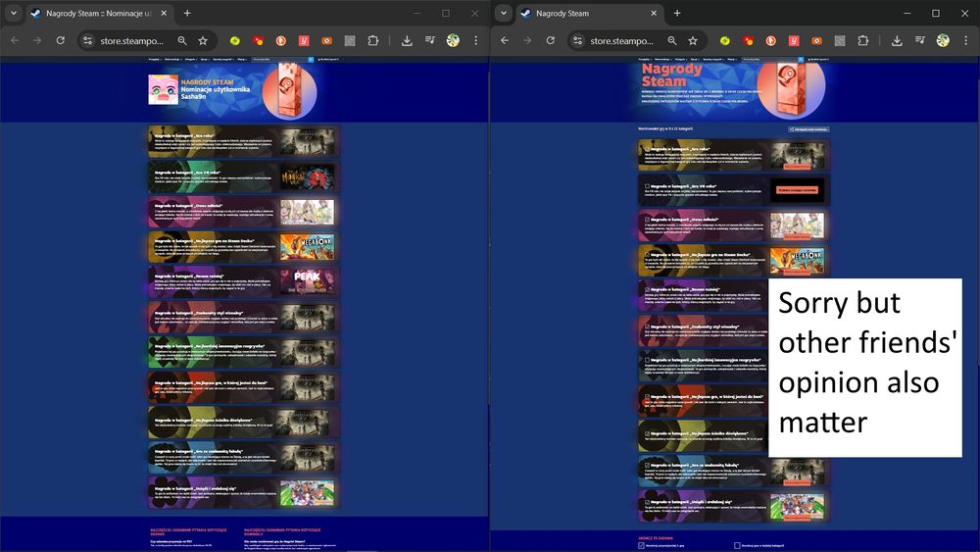Close the 'Nagrody Steam :: Nominacje' tab in left window
Image resolution: width=980 pixels, height=552 pixels.
click(164, 13)
